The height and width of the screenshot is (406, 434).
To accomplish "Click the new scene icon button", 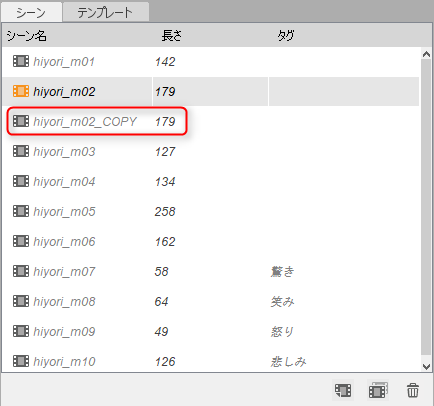I will click(343, 390).
